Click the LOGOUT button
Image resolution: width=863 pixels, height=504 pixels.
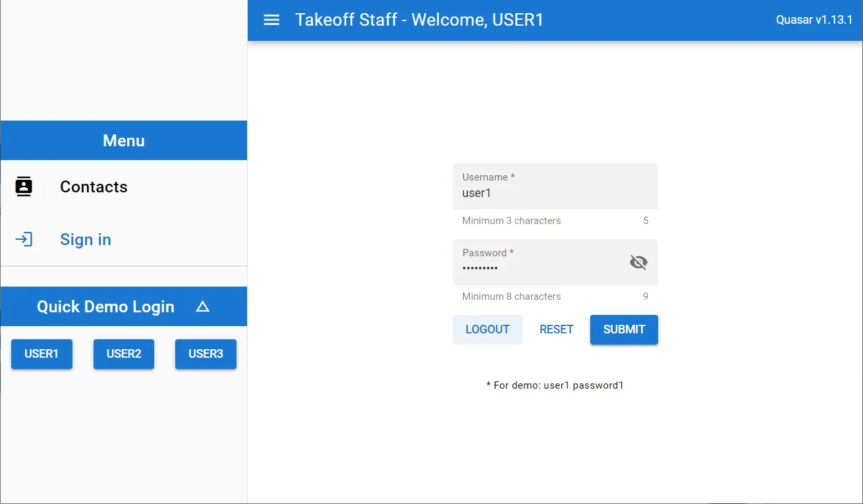pyautogui.click(x=487, y=329)
